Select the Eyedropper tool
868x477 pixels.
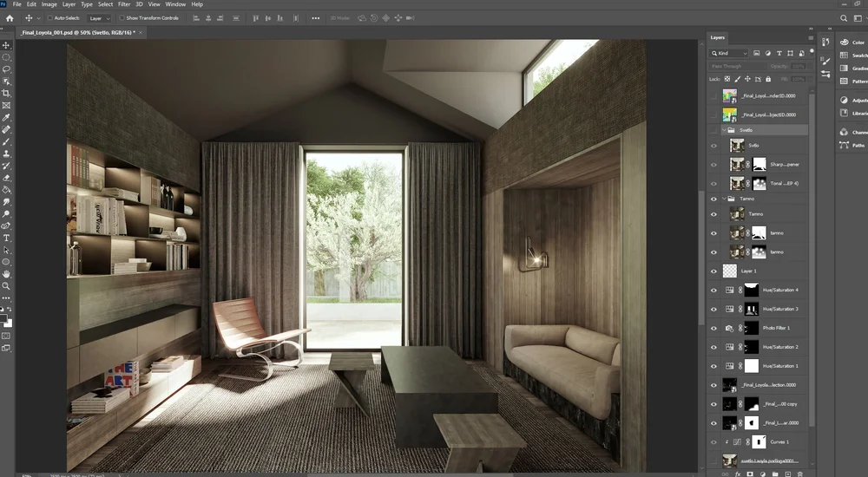click(x=6, y=118)
